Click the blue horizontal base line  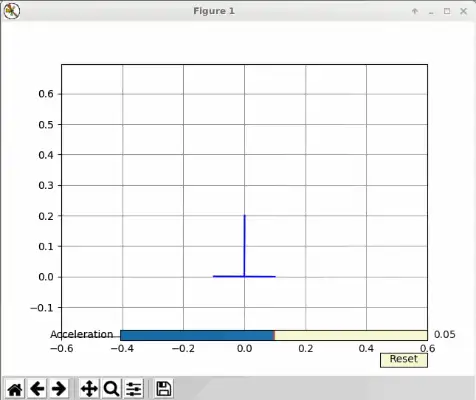pos(244,276)
